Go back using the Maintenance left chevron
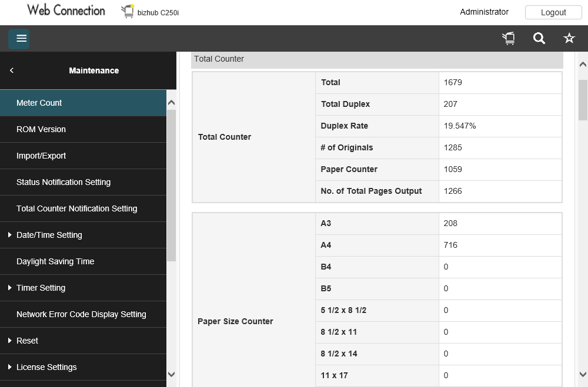Viewport: 588px width, 387px height. (x=12, y=70)
